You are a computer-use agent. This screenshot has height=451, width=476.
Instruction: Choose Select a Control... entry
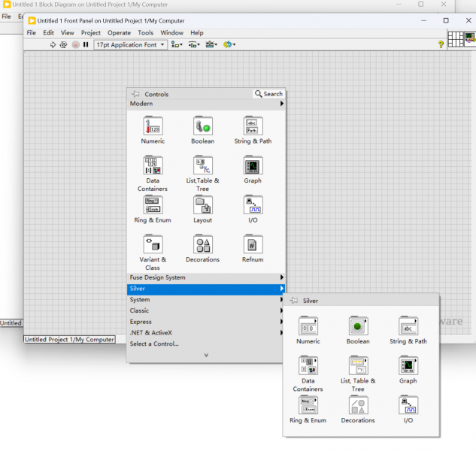pos(154,344)
